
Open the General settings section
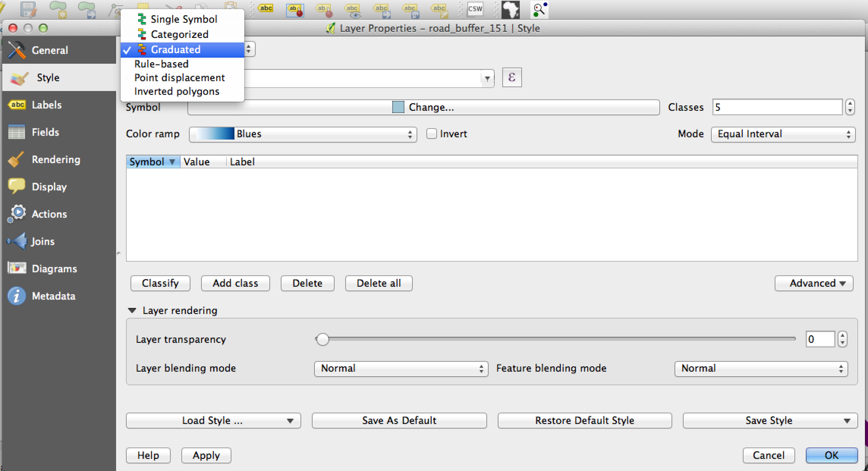pyautogui.click(x=49, y=50)
